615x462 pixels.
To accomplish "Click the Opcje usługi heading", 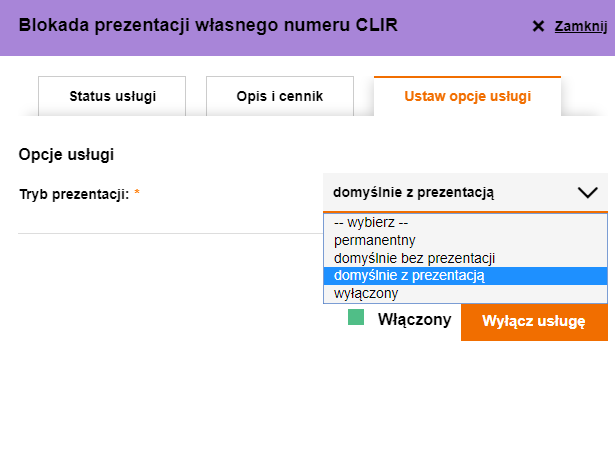I will [x=66, y=155].
